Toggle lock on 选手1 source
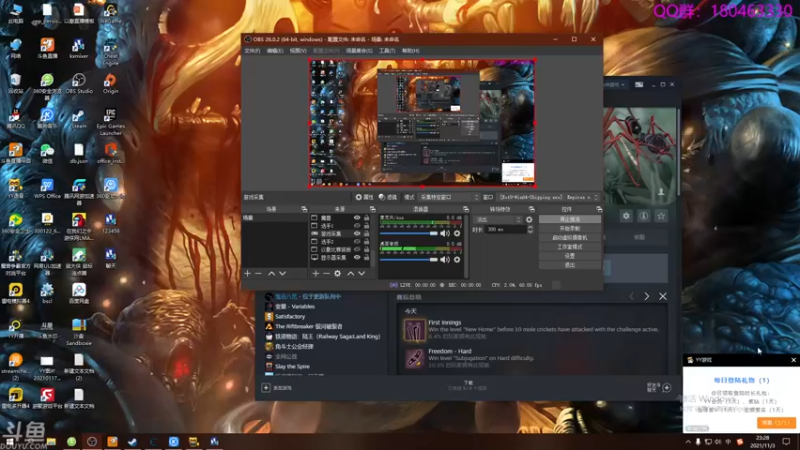This screenshot has width=800, height=450. pyautogui.click(x=366, y=226)
